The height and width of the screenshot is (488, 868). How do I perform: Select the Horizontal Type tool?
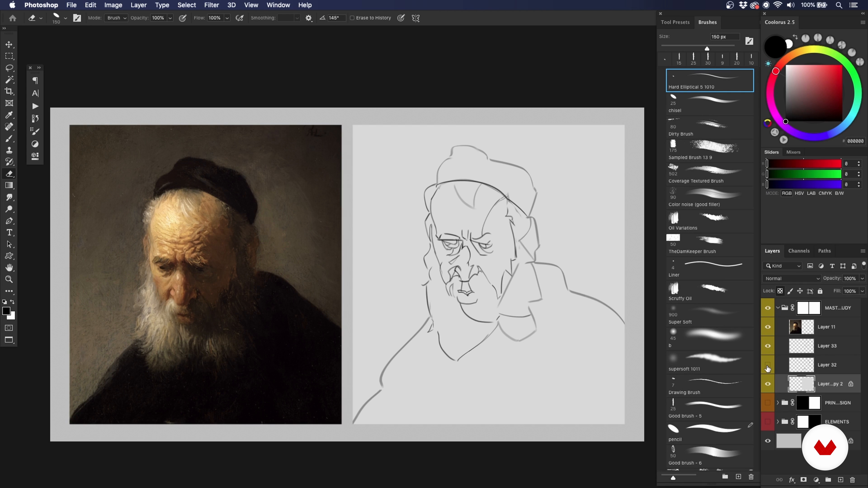tap(9, 233)
